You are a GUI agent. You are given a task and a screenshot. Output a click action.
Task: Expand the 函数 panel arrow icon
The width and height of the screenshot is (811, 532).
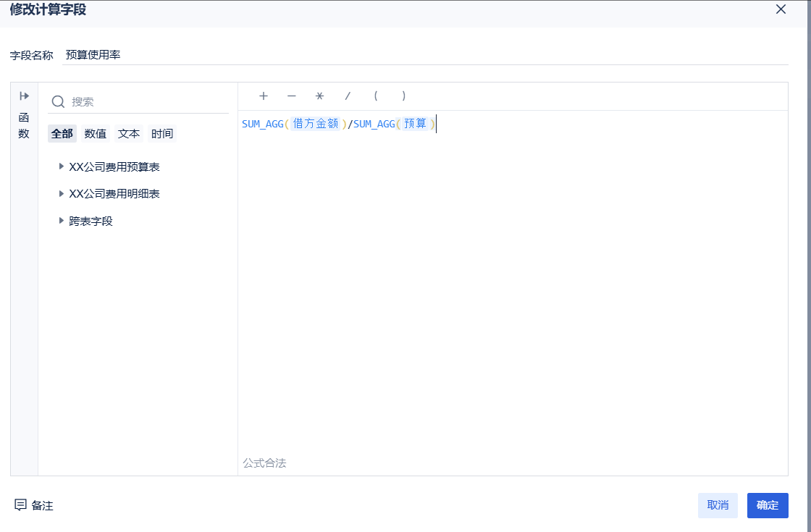point(25,96)
